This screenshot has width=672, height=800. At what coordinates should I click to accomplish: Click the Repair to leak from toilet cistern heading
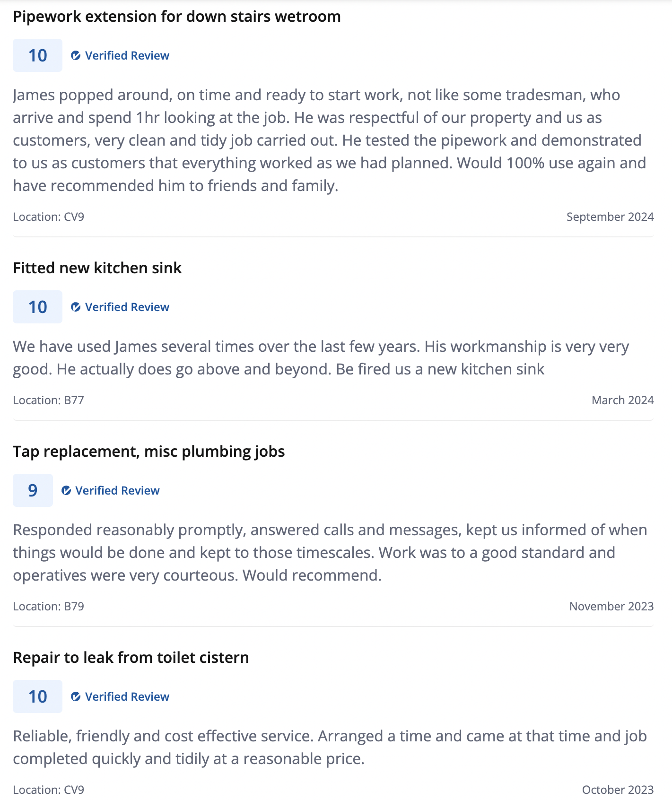[x=131, y=658]
